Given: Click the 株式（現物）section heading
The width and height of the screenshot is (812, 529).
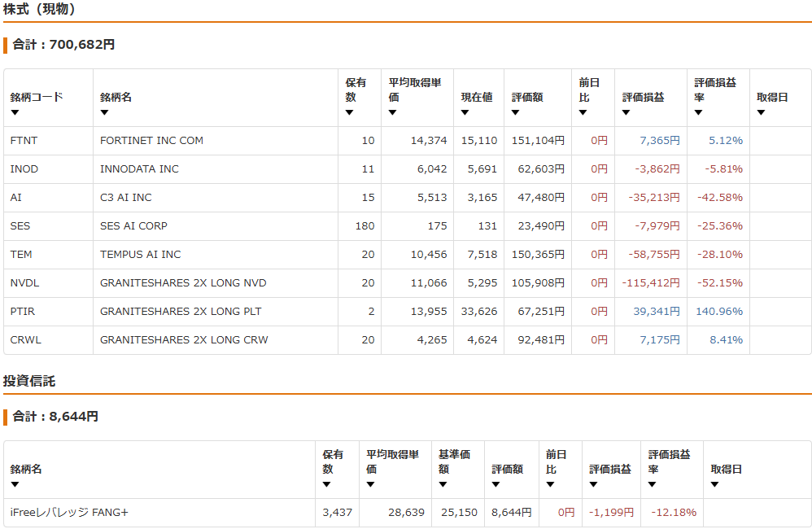Looking at the screenshot, I should pyautogui.click(x=39, y=9).
